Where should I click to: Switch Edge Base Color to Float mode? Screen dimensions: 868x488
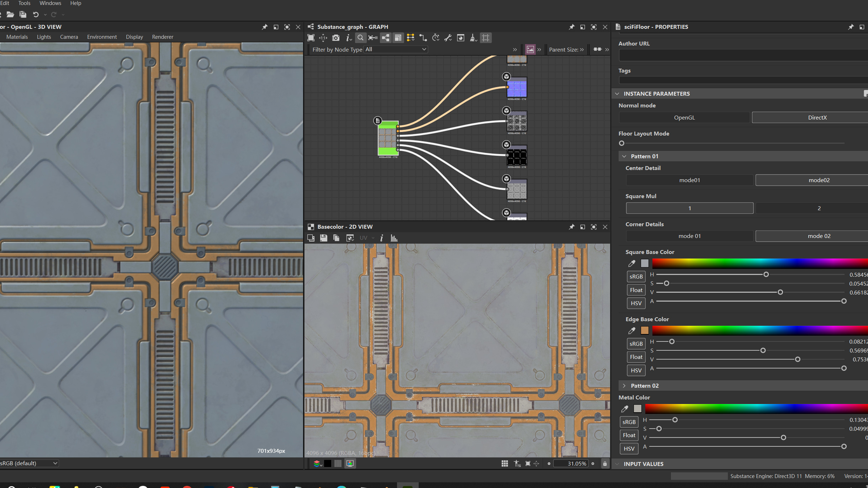pyautogui.click(x=636, y=357)
